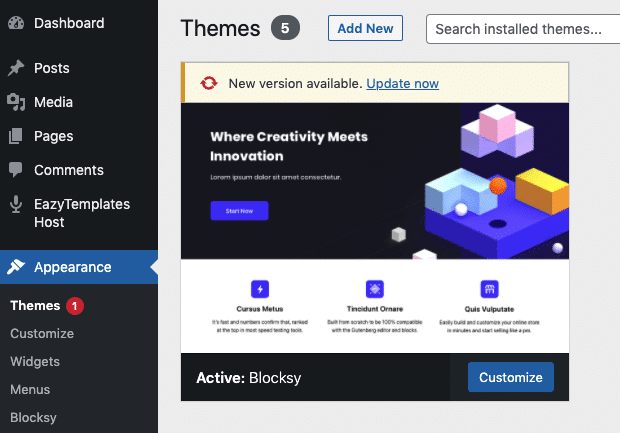
Task: Click the Dashboard gauge icon
Action: click(x=16, y=23)
